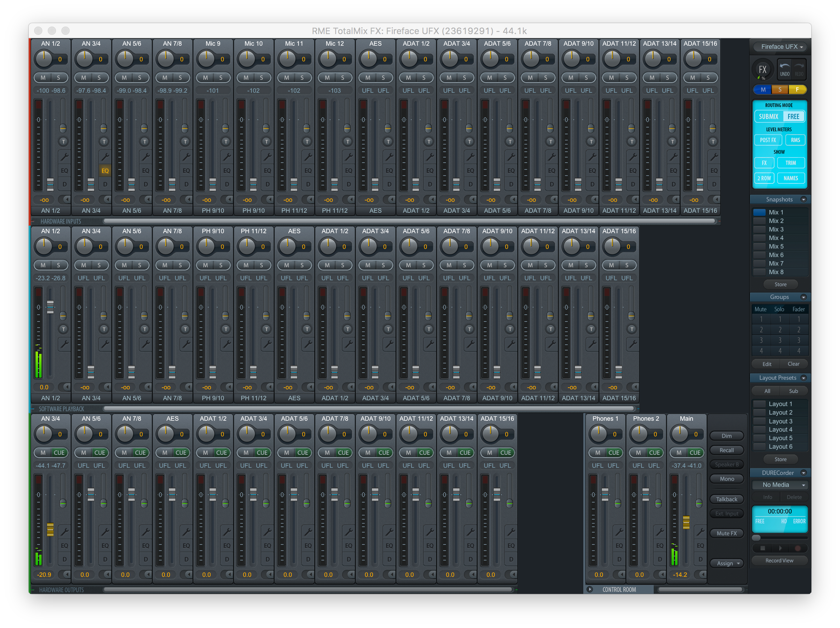Open the No Media dropdown
This screenshot has height=628, width=840.
780,484
